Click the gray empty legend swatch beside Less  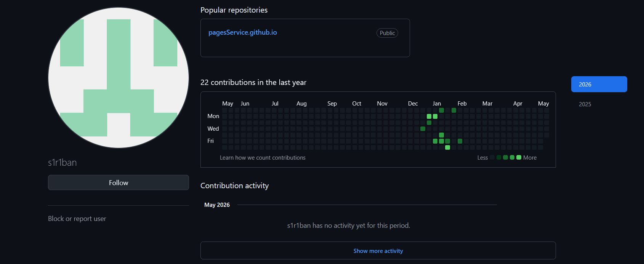pyautogui.click(x=492, y=157)
